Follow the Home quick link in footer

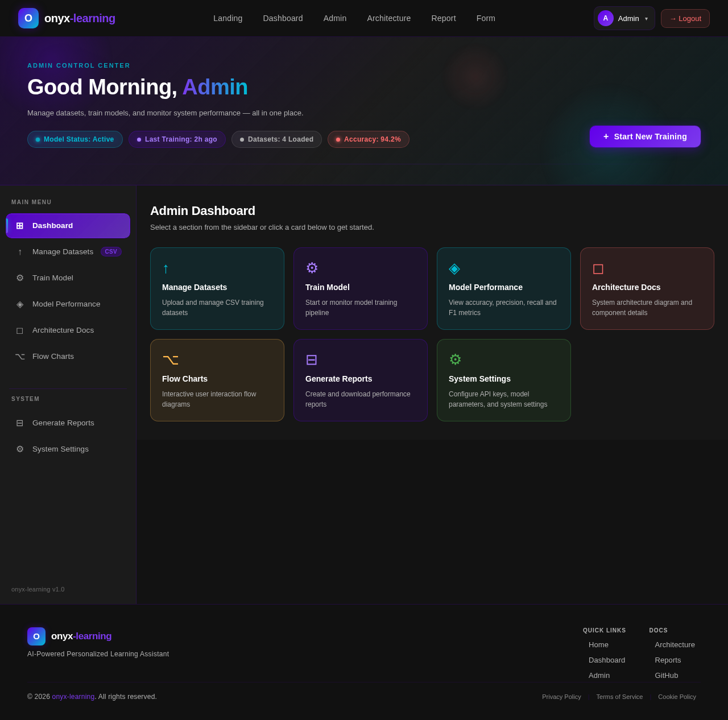(598, 644)
